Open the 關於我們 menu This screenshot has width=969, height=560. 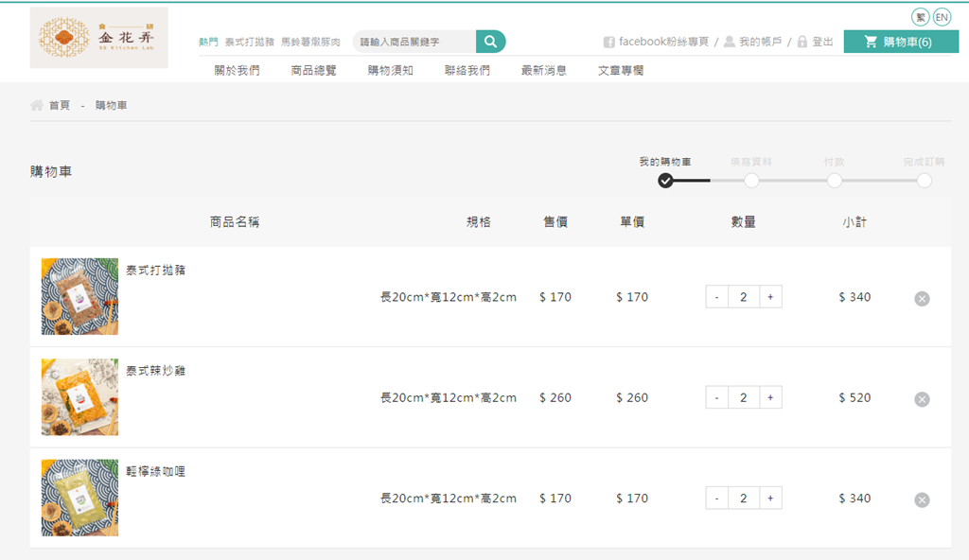tap(237, 70)
